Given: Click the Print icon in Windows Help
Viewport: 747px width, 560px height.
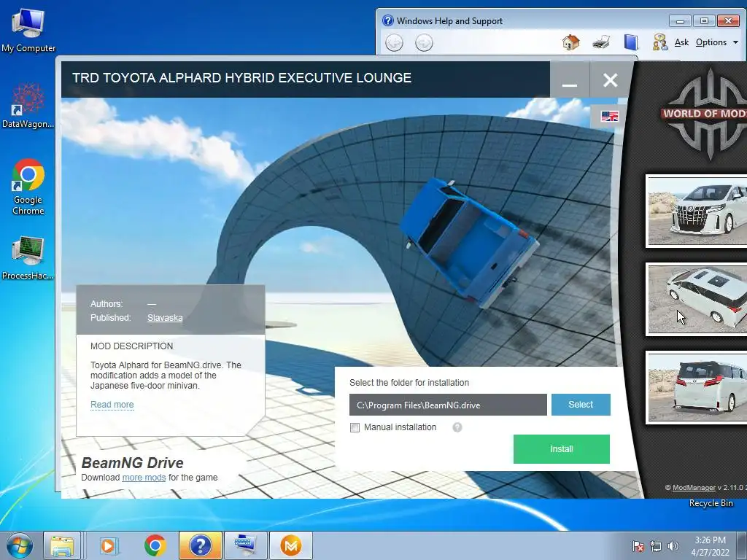Looking at the screenshot, I should click(601, 42).
